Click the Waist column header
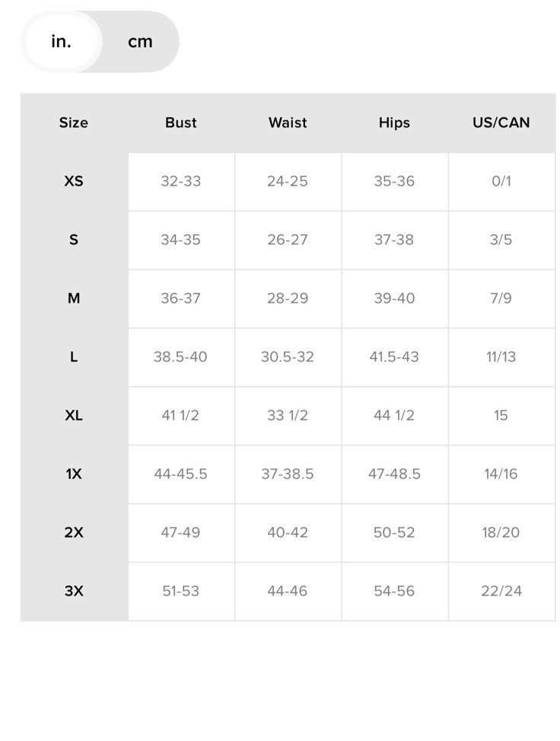 tap(288, 123)
